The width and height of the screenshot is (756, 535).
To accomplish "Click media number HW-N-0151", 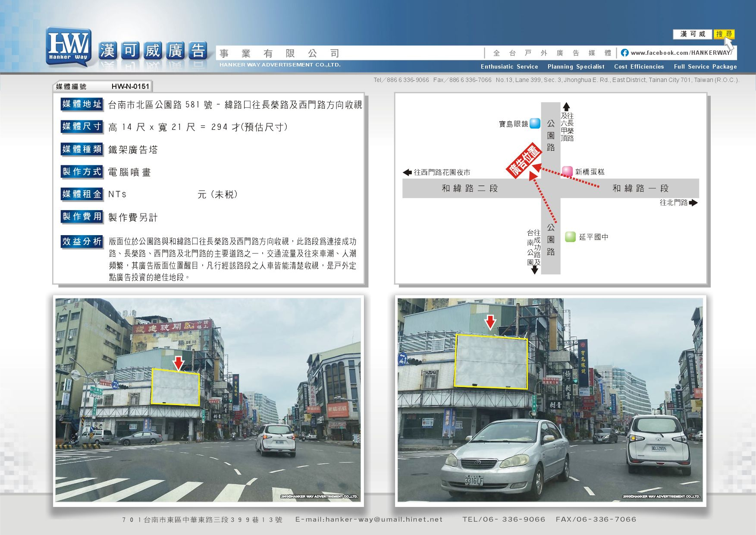I will [x=130, y=86].
